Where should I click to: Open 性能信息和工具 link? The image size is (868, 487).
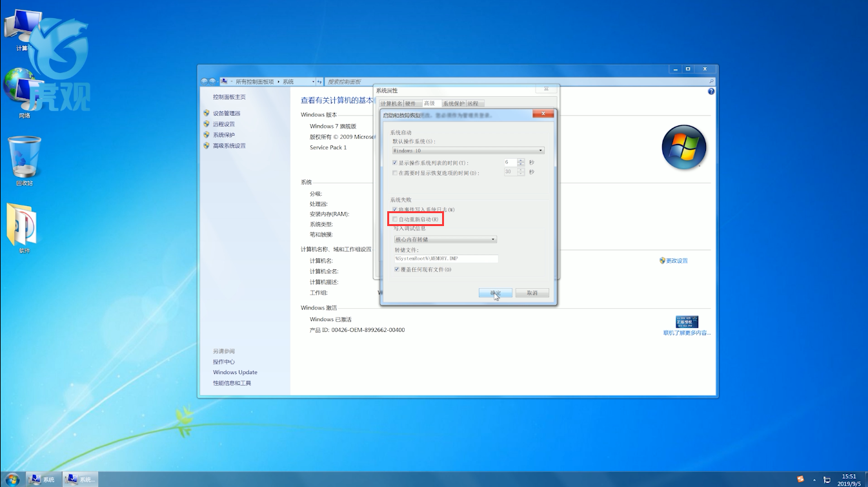232,384
